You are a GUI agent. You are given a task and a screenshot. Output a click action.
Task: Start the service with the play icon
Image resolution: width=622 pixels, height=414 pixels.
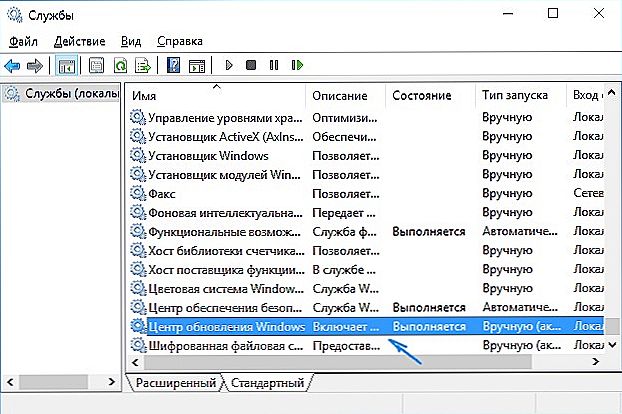pos(228,65)
